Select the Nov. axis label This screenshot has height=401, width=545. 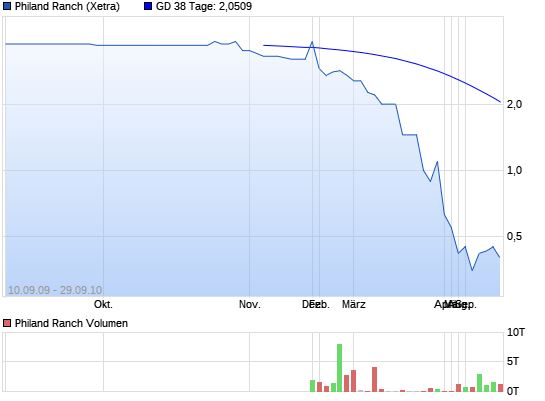(x=250, y=304)
